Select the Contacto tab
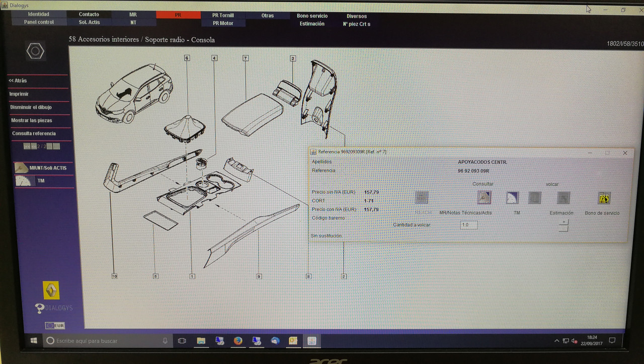The image size is (644, 364). coord(89,15)
